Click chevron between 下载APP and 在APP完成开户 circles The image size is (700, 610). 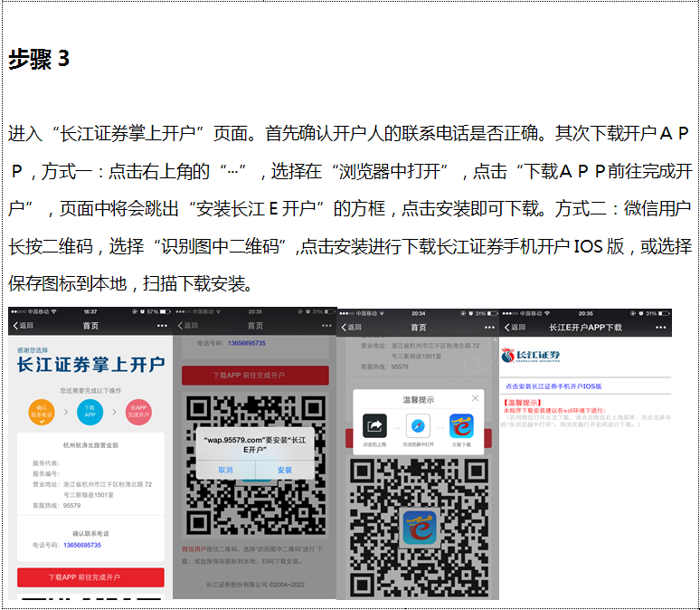(x=114, y=412)
